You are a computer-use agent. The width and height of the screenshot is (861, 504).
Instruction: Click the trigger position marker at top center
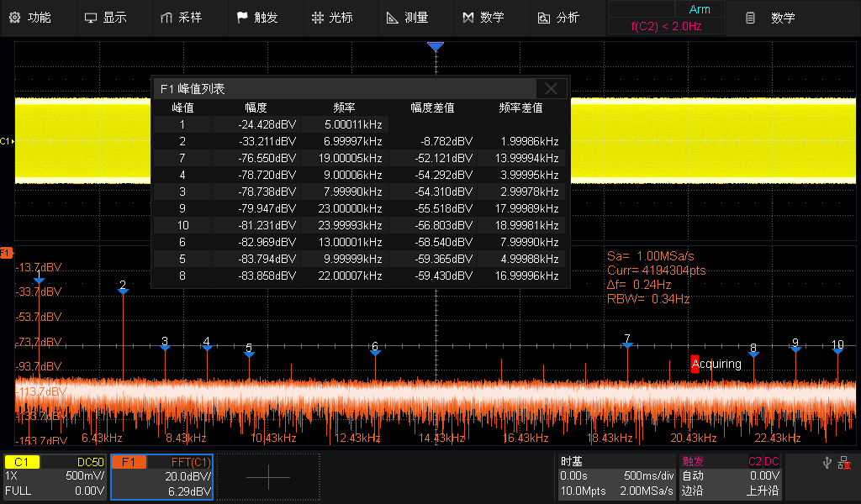[x=436, y=46]
